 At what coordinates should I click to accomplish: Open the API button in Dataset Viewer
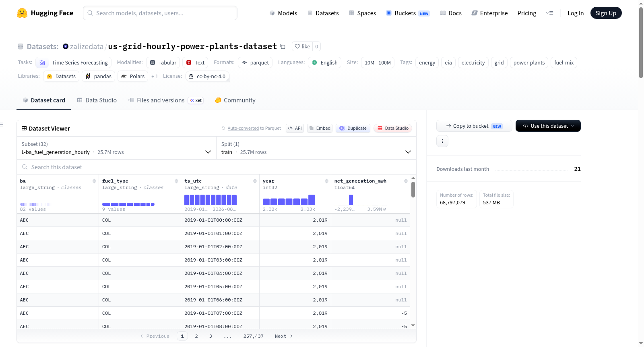[x=295, y=128]
